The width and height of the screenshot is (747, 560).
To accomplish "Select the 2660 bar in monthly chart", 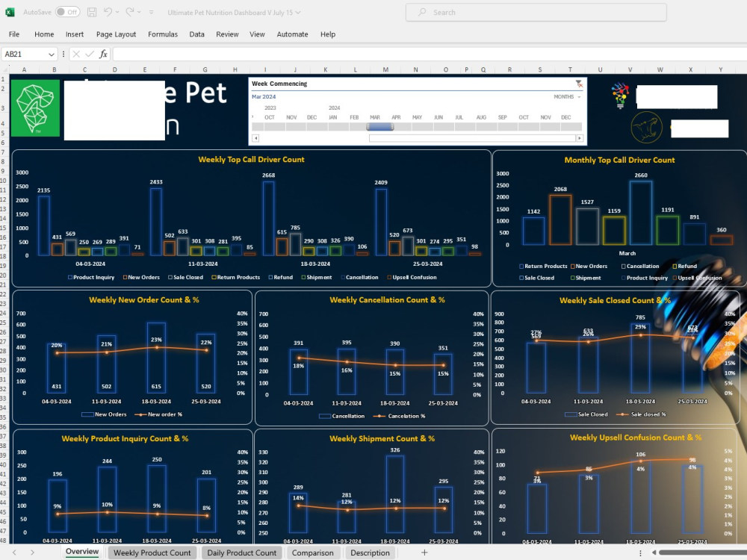I will [640, 213].
